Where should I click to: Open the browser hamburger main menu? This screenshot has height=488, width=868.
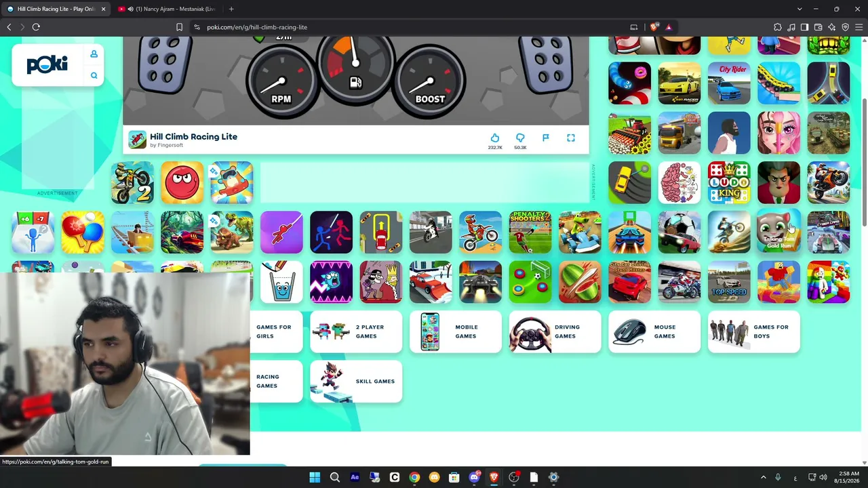tap(859, 27)
